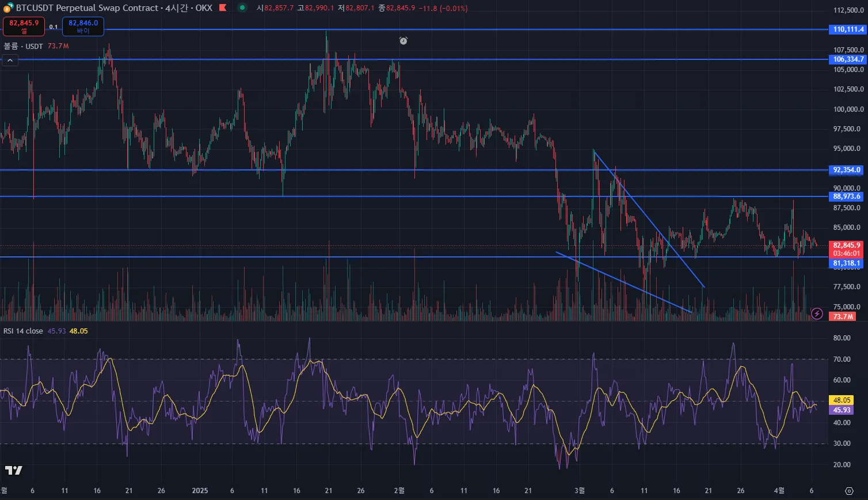Open the BTCUSDT Perpetual Swap Contract symbol title

tap(87, 9)
